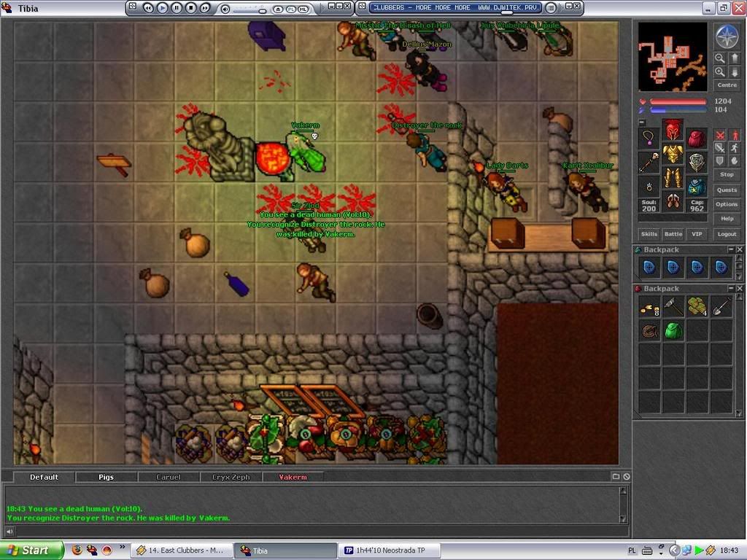Toggle the PL button in the media player
Viewport: 747px width, 560px height.
pos(290,9)
